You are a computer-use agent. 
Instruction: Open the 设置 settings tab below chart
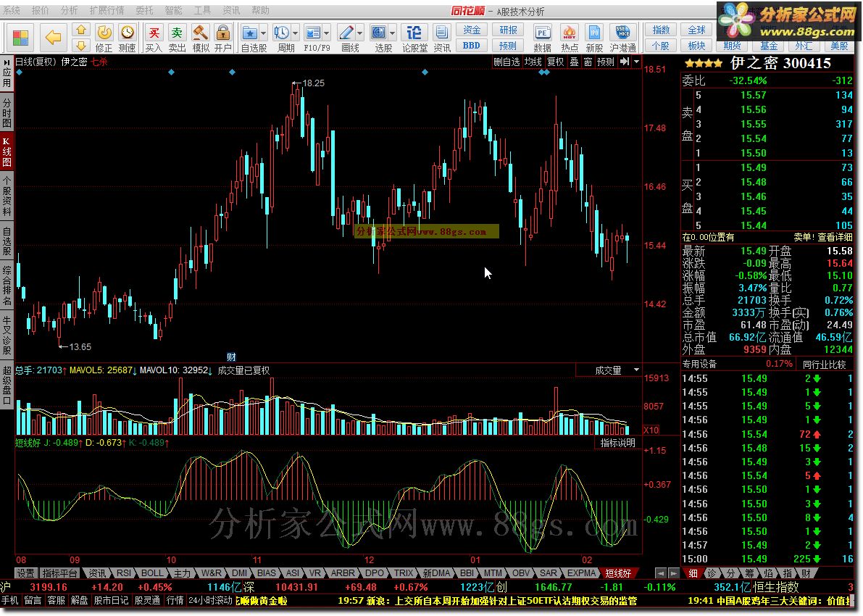tap(25, 573)
